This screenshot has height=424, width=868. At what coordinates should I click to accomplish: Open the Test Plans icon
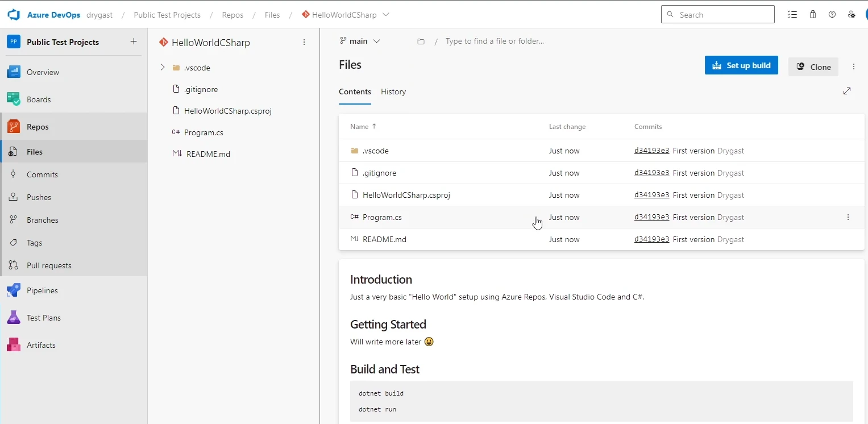(14, 318)
